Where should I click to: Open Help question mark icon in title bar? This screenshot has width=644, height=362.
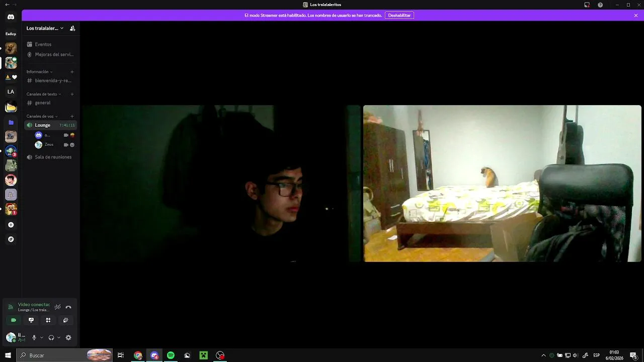(600, 5)
